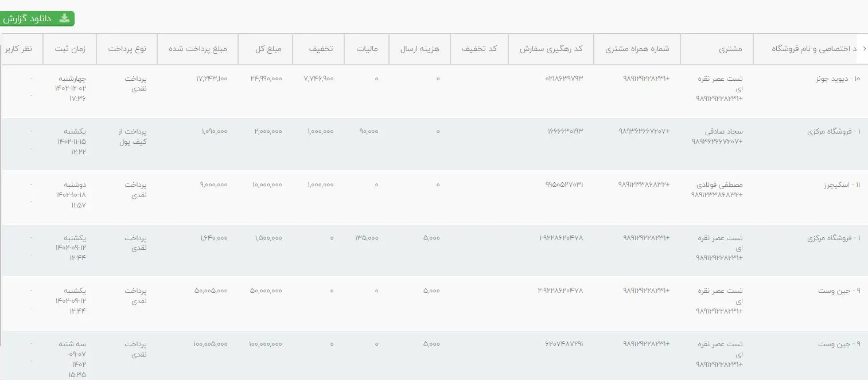
Task: Click order tracking code 166663019 cell
Action: tap(565, 131)
